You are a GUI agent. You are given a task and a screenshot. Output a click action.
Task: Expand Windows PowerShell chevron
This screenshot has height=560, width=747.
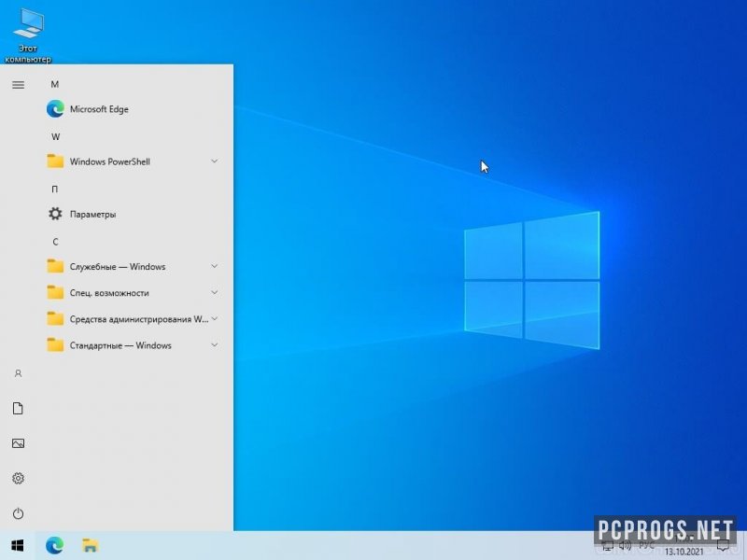pos(215,161)
